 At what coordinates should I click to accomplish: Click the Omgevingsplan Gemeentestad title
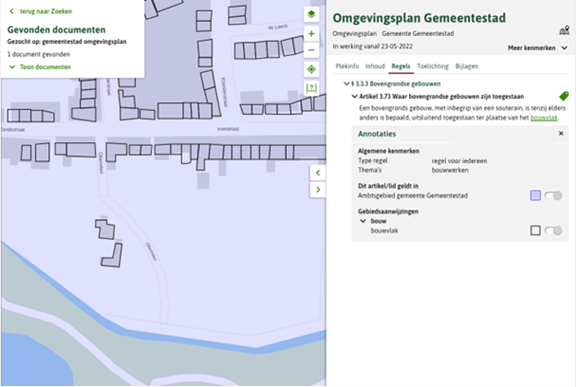419,18
